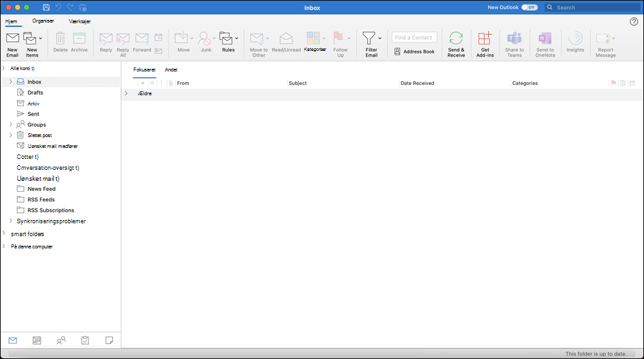Expand the Ældre message group
This screenshot has width=644, height=359.
126,93
